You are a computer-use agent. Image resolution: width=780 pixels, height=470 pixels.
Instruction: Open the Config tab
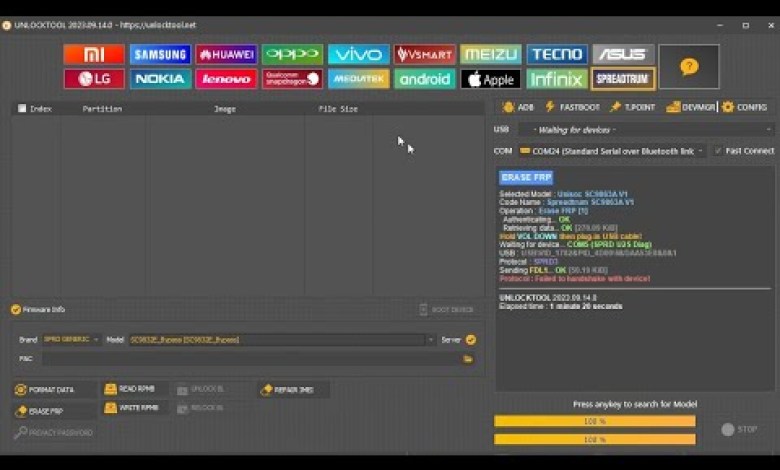click(x=745, y=107)
